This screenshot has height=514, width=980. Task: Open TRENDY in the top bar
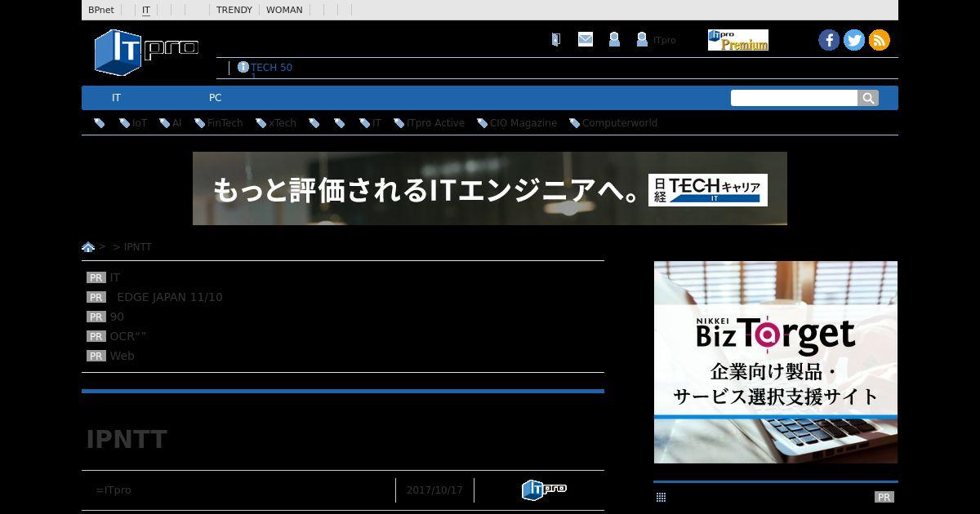pos(234,10)
